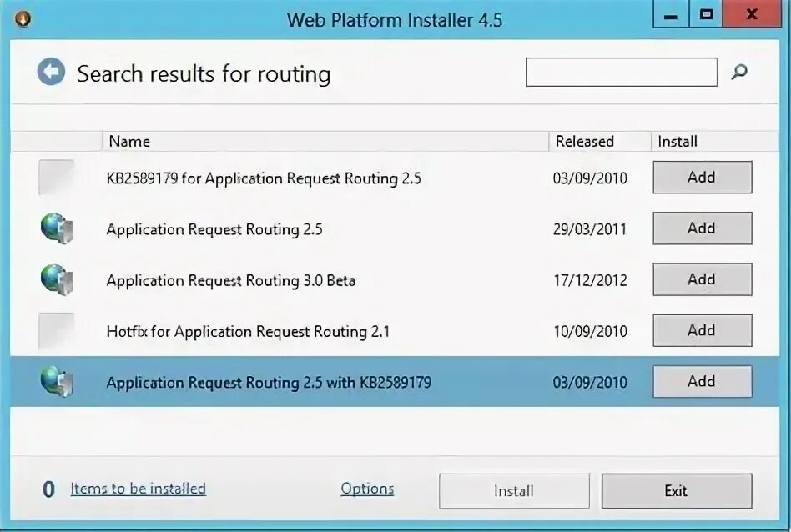791x532 pixels.
Task: Click the Install button at bottom
Action: tap(514, 490)
